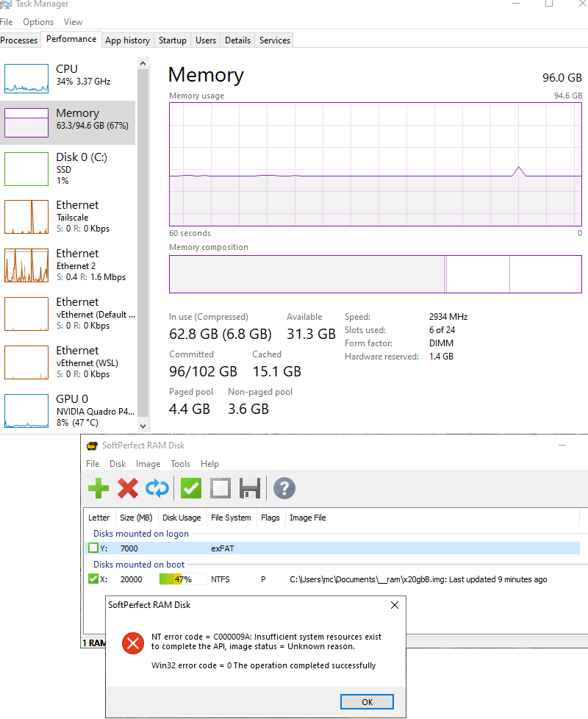
Task: Click the green checkmark Mount icon
Action: pos(191,488)
